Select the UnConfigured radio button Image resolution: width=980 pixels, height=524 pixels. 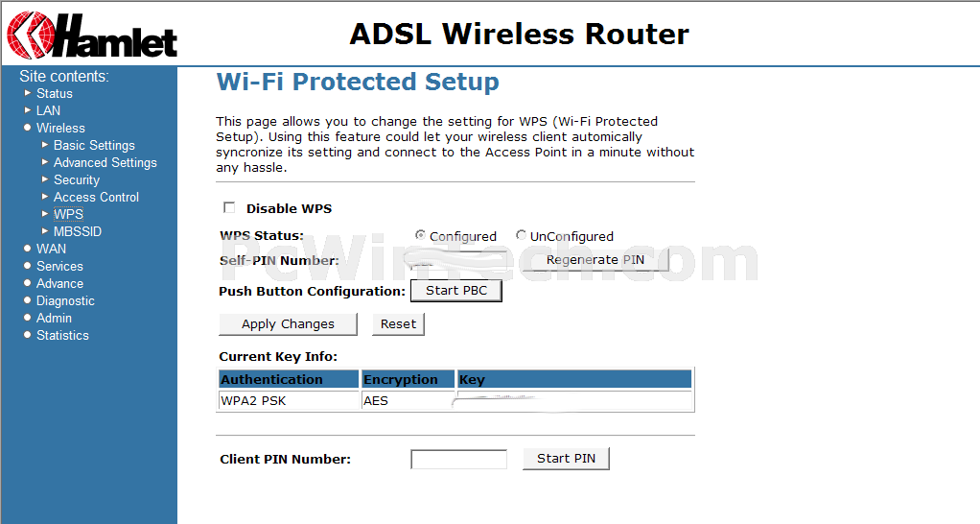pos(521,235)
